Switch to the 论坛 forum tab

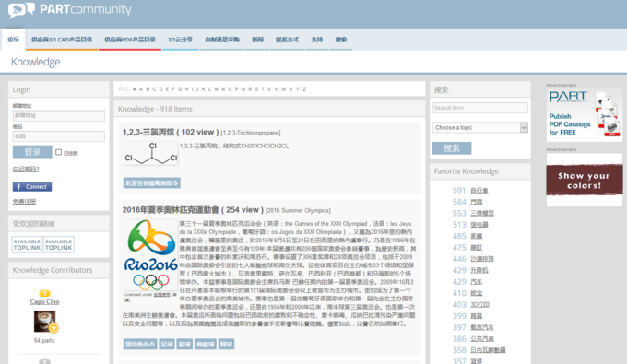(x=13, y=40)
